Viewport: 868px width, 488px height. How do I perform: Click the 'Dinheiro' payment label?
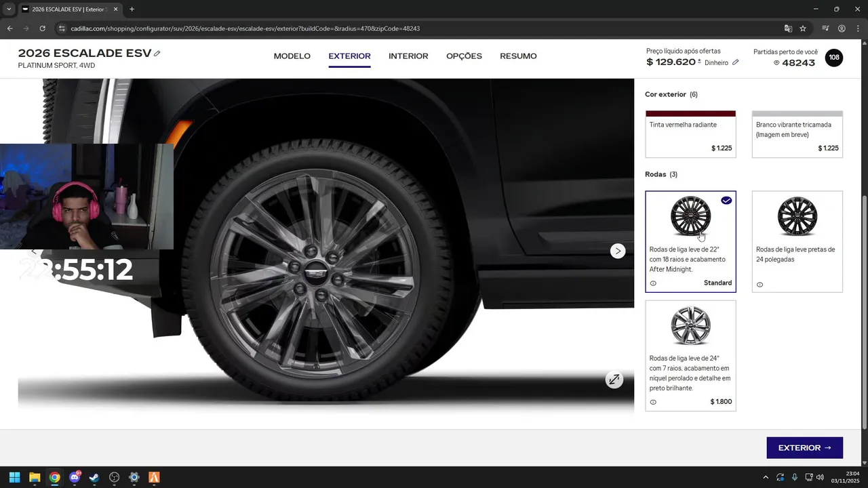pos(716,63)
